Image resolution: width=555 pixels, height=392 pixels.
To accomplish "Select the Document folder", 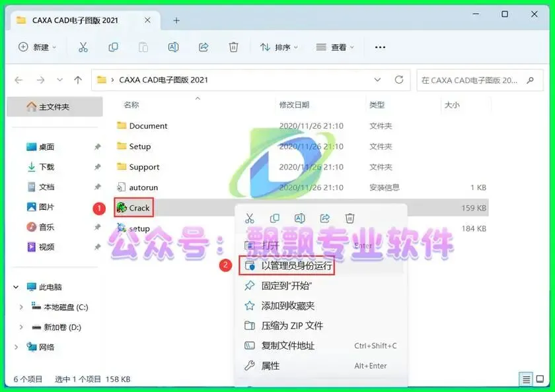I will (142, 126).
